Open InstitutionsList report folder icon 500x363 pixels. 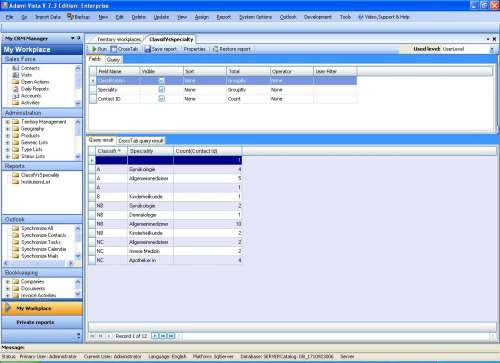16,182
